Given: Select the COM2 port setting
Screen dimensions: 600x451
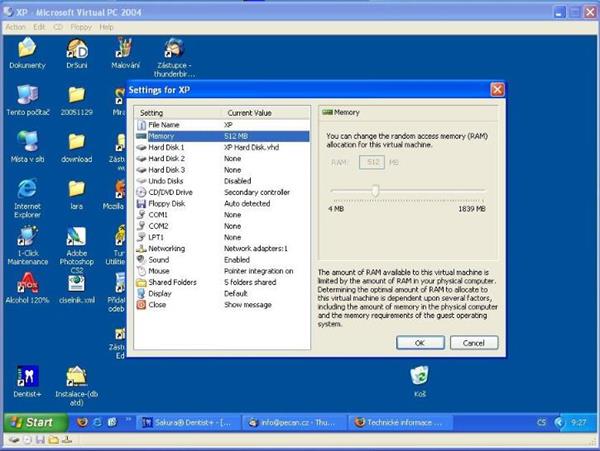Looking at the screenshot, I should tap(222, 226).
